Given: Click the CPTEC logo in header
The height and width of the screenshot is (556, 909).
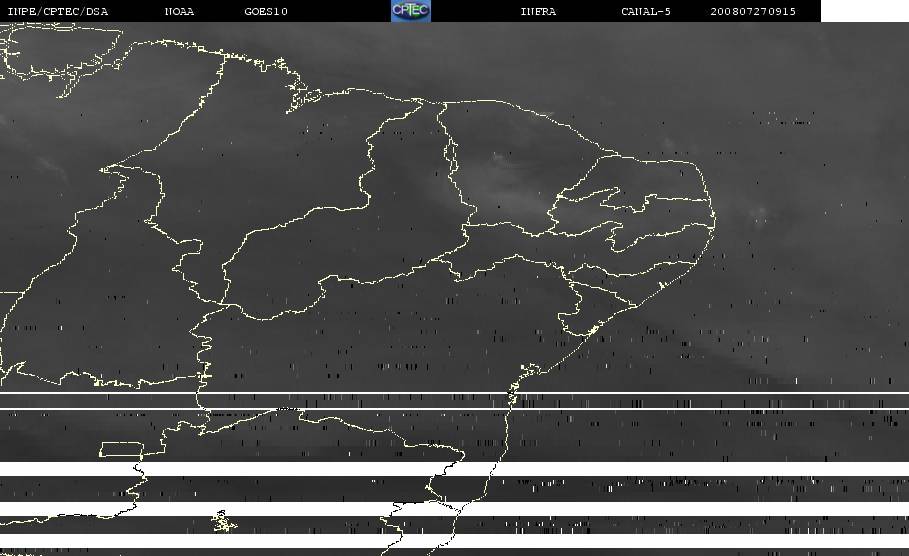Looking at the screenshot, I should [410, 11].
